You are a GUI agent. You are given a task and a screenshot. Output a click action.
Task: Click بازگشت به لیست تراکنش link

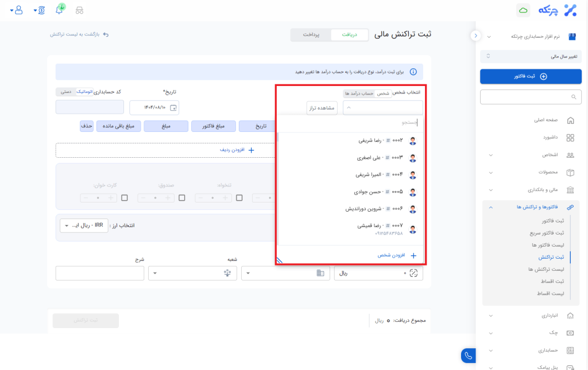pyautogui.click(x=79, y=34)
